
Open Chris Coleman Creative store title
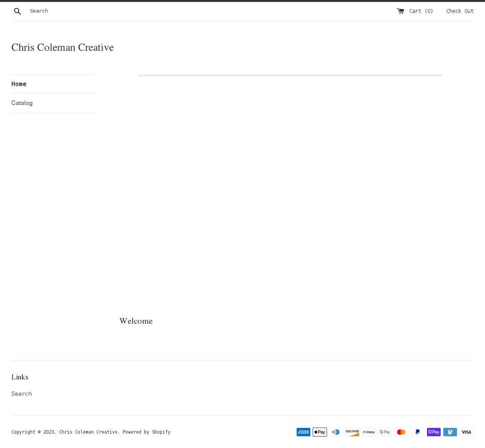tap(63, 47)
